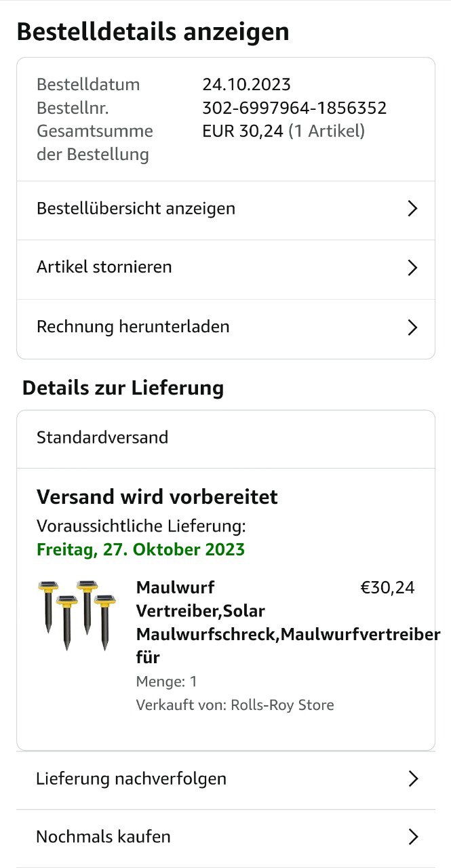The width and height of the screenshot is (451, 868).
Task: Click the item price €30,24
Action: click(x=387, y=587)
